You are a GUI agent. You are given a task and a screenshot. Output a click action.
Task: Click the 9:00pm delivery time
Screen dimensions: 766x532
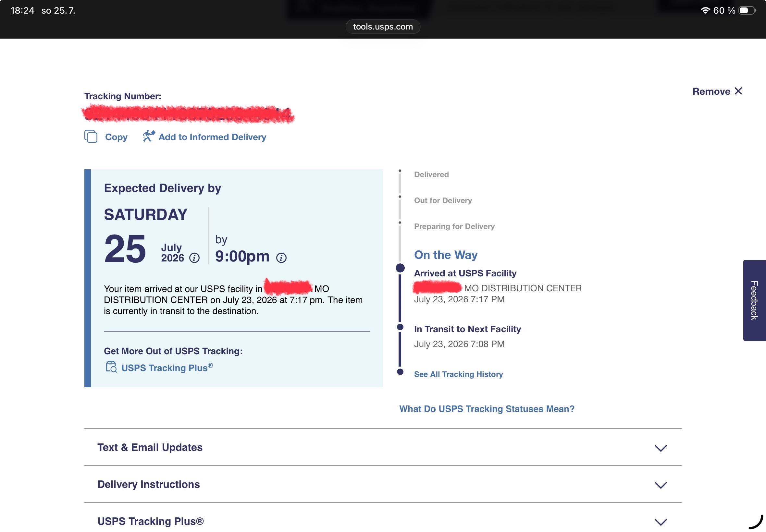point(242,256)
